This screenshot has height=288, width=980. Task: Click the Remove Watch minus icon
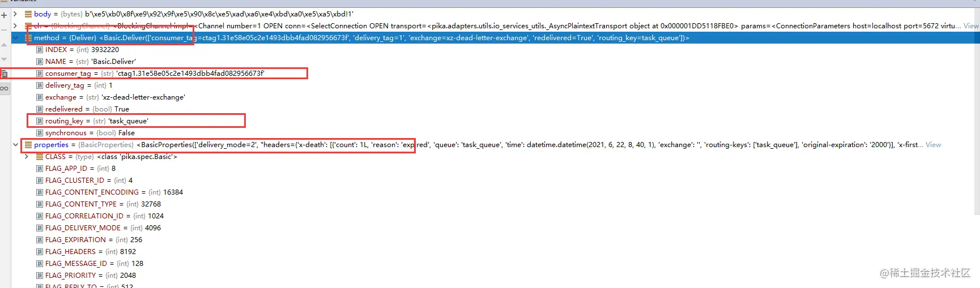pos(4,29)
